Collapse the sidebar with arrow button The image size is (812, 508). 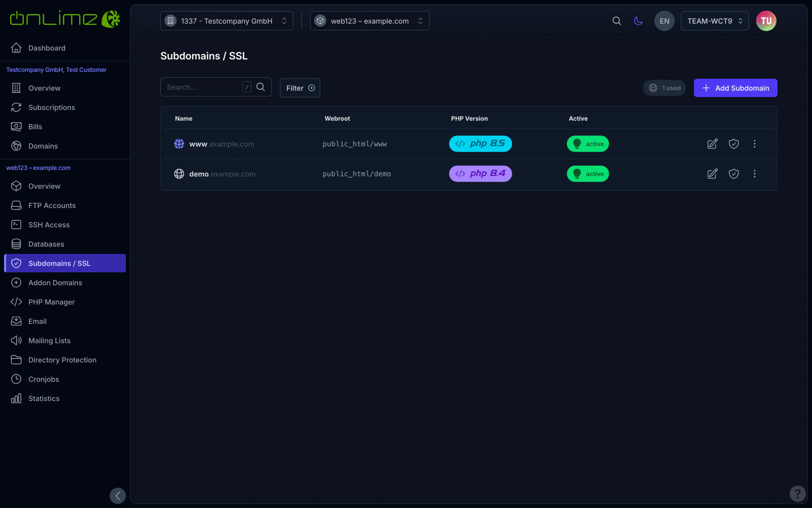click(118, 495)
